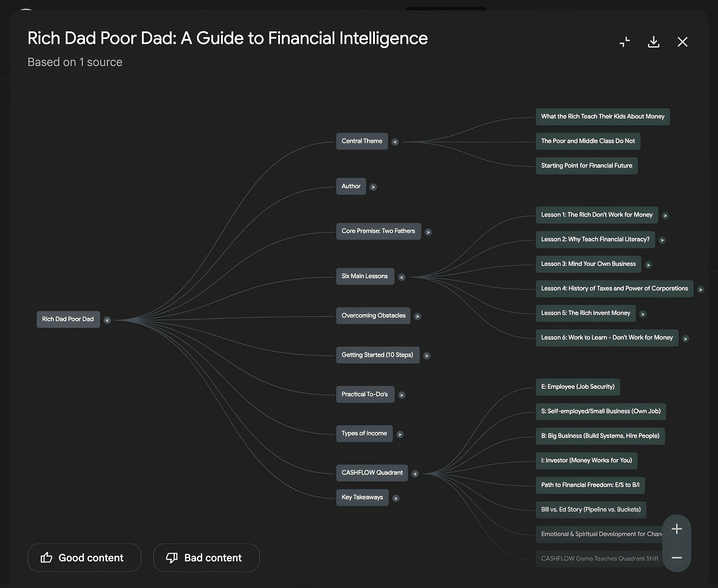The width and height of the screenshot is (718, 588).
Task: Select Lesson 4: History of Taxes node
Action: coord(614,288)
